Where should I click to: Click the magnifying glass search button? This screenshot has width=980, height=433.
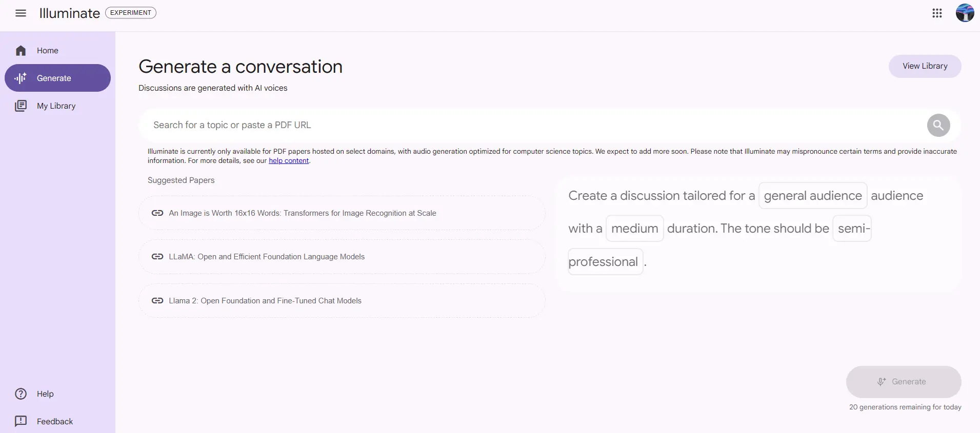click(x=938, y=125)
